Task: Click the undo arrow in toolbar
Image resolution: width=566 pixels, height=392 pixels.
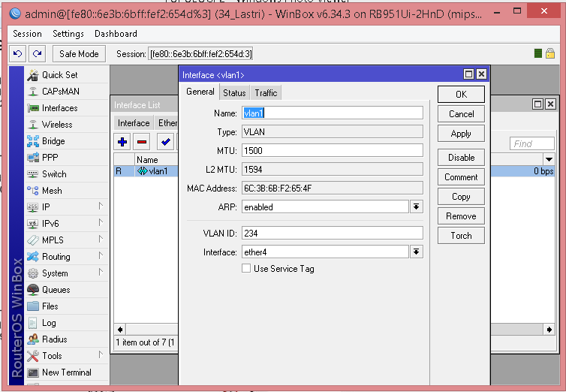Action: 17,54
